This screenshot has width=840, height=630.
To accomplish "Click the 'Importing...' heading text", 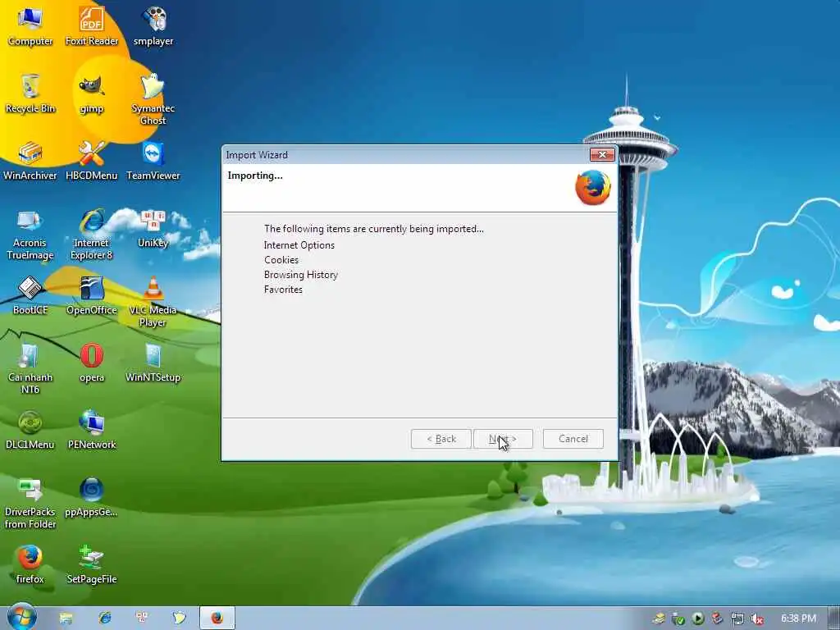I will pos(255,176).
